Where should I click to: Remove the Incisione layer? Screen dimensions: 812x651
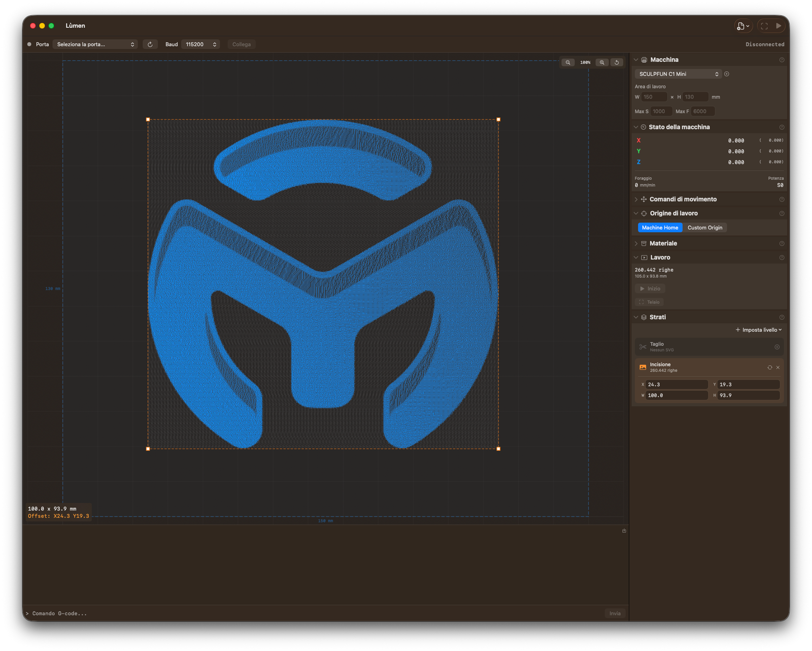pyautogui.click(x=778, y=367)
